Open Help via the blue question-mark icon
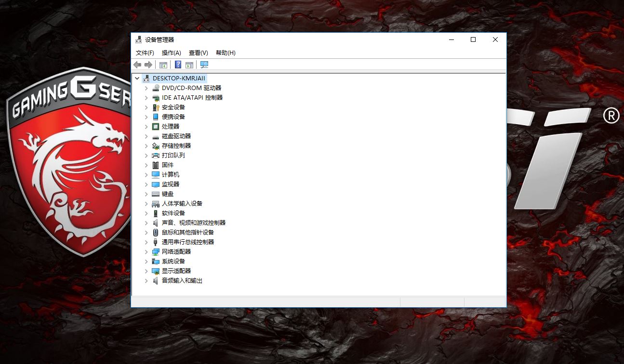Viewport: 624px width, 364px height. (x=178, y=65)
